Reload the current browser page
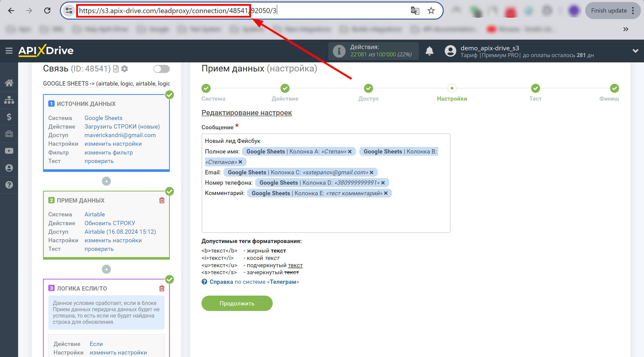Image resolution: width=644 pixels, height=357 pixels. (x=47, y=11)
